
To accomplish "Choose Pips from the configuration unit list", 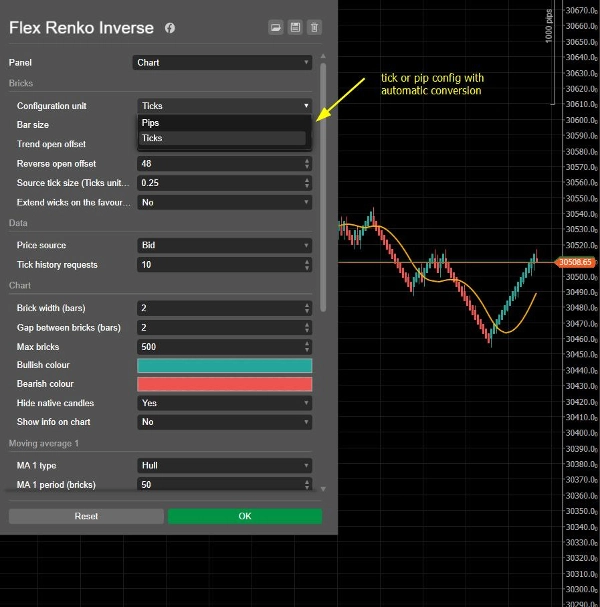I will [224, 123].
